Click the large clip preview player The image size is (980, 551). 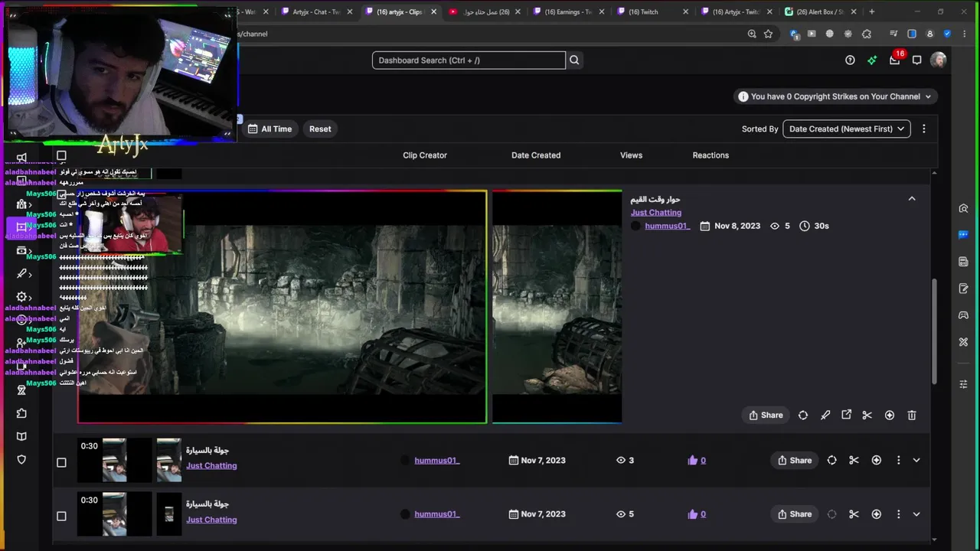tap(282, 307)
